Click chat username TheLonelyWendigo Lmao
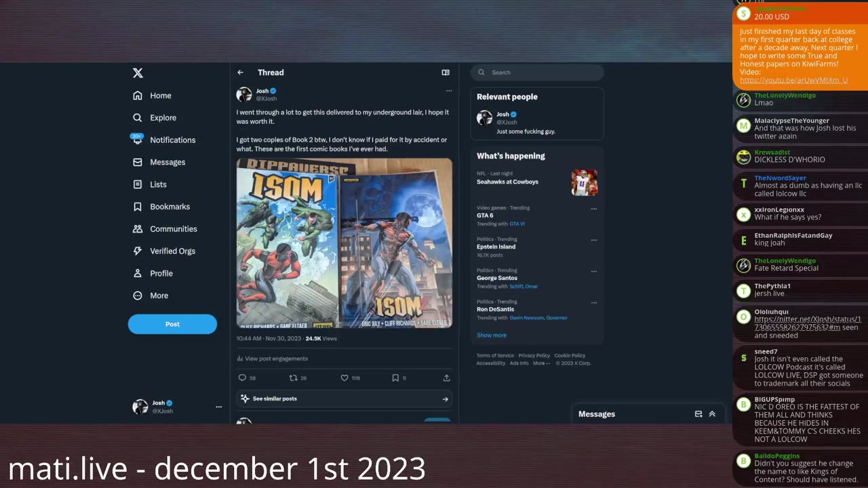868x488 pixels. [x=785, y=96]
